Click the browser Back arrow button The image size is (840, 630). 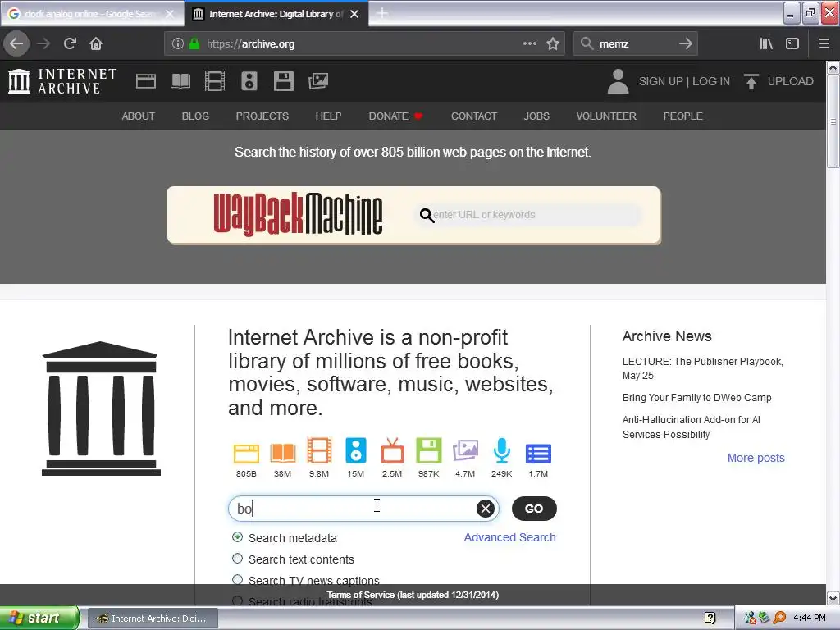(x=16, y=43)
